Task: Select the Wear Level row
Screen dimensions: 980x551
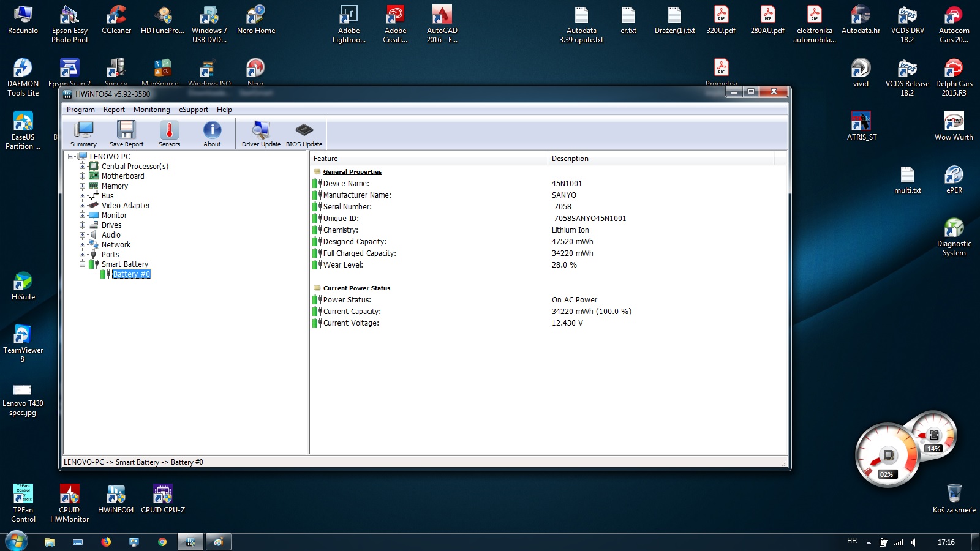Action: point(548,264)
